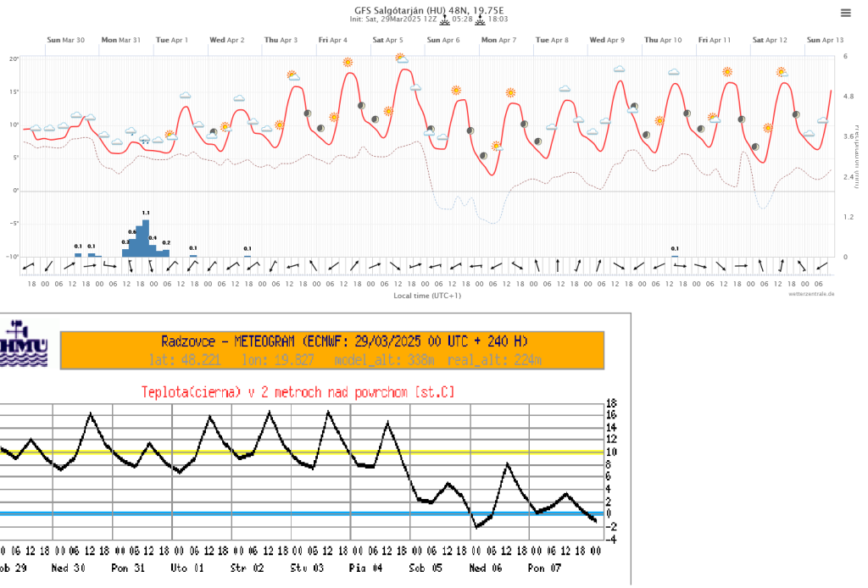Click the SHMU logo
Viewport: 868px width, 588px height.
pos(26,343)
